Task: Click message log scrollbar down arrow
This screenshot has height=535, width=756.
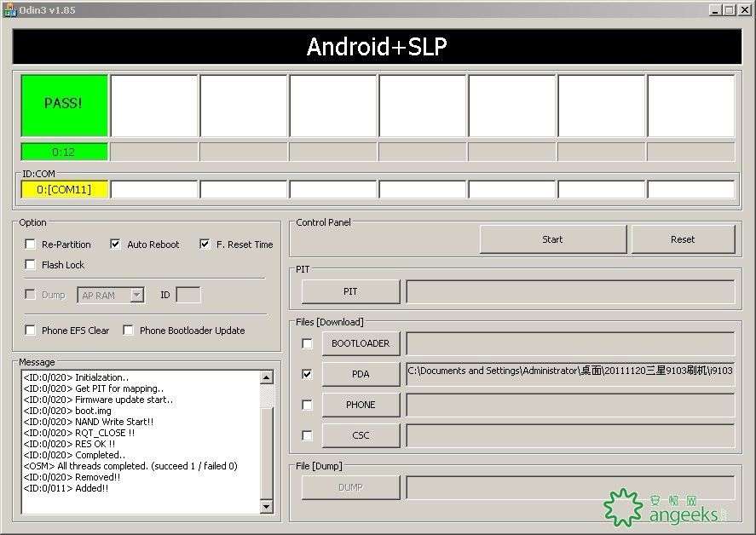Action: click(x=267, y=507)
